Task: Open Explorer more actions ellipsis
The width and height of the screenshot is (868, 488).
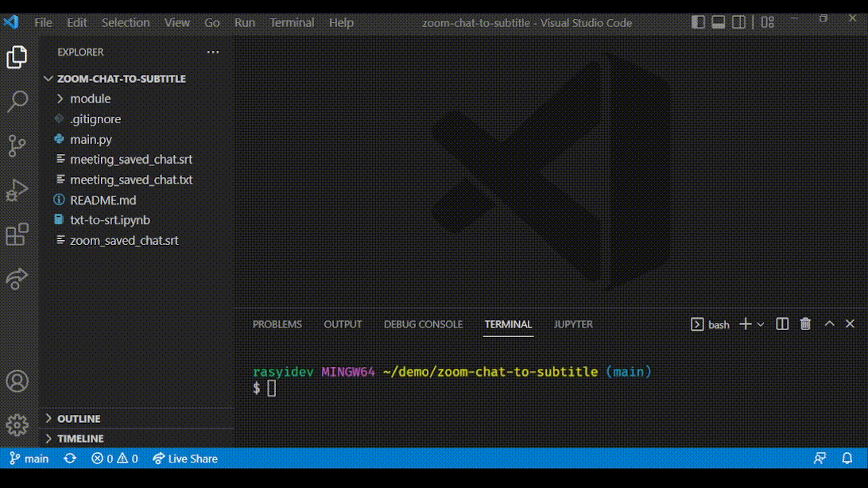Action: click(212, 52)
